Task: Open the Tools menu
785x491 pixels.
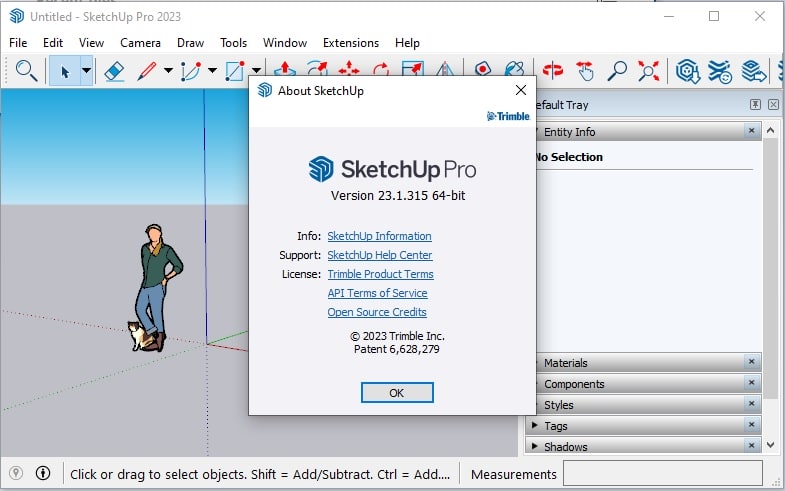Action: [x=233, y=43]
